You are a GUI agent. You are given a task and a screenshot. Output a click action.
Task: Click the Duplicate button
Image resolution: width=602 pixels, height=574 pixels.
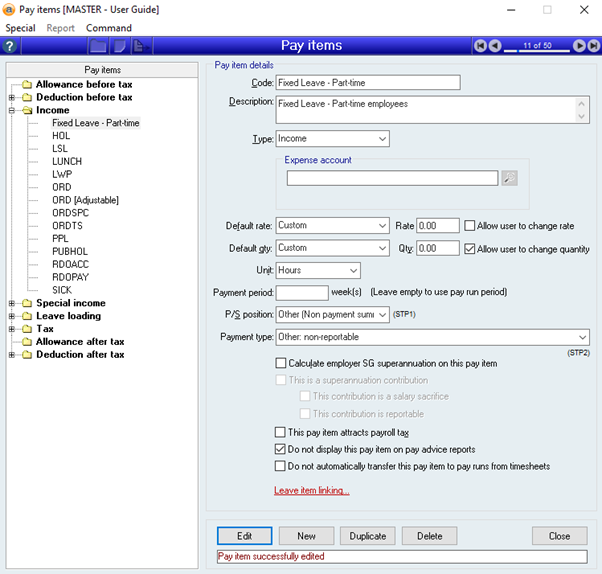368,536
